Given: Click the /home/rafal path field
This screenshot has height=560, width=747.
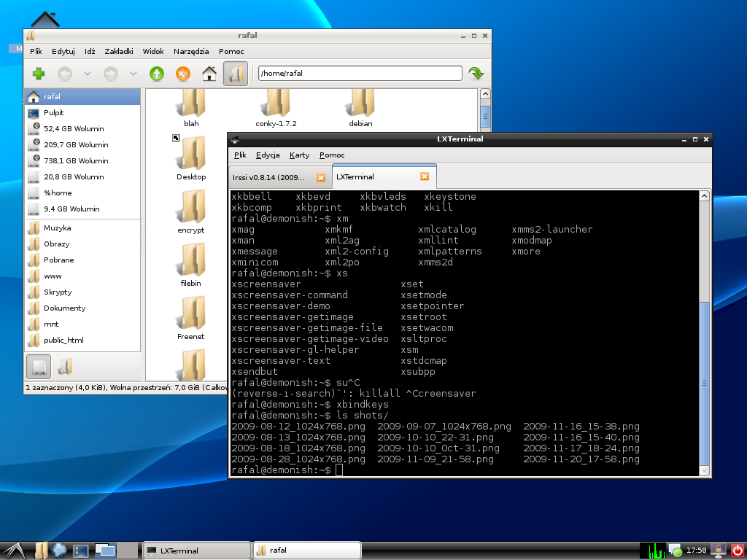Looking at the screenshot, I should pos(360,74).
